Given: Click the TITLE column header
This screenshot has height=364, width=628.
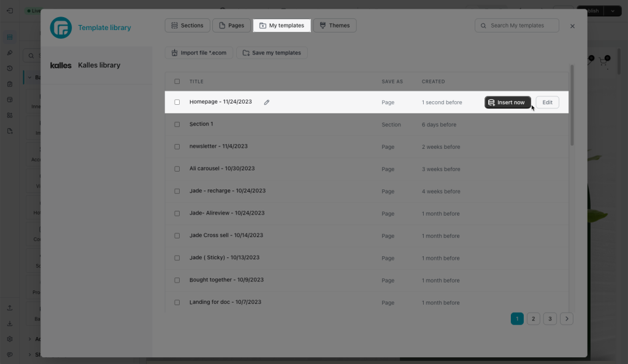Looking at the screenshot, I should pyautogui.click(x=196, y=82).
